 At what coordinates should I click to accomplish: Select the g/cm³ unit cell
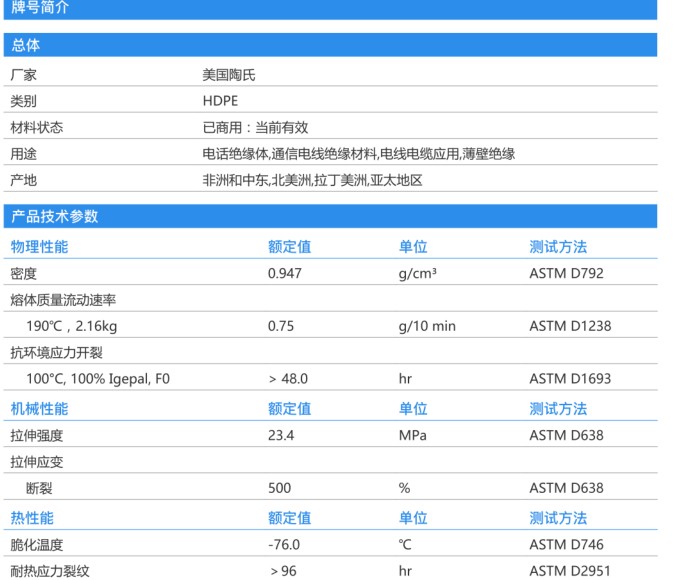(x=417, y=273)
